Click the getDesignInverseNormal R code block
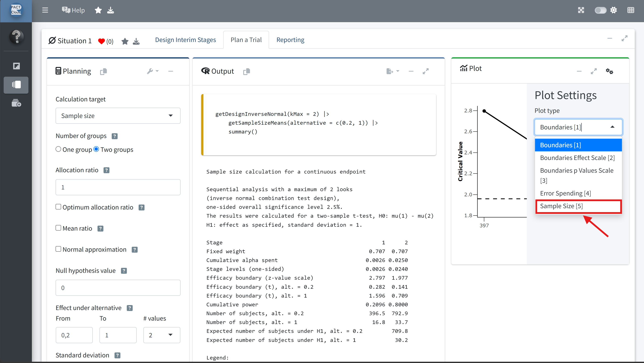644x363 pixels. 319,124
